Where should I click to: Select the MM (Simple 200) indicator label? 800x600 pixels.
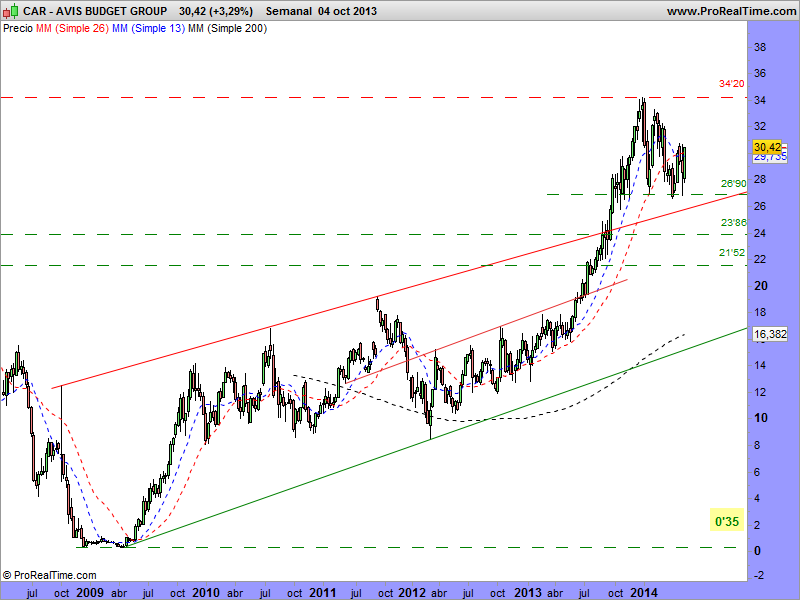click(x=227, y=29)
